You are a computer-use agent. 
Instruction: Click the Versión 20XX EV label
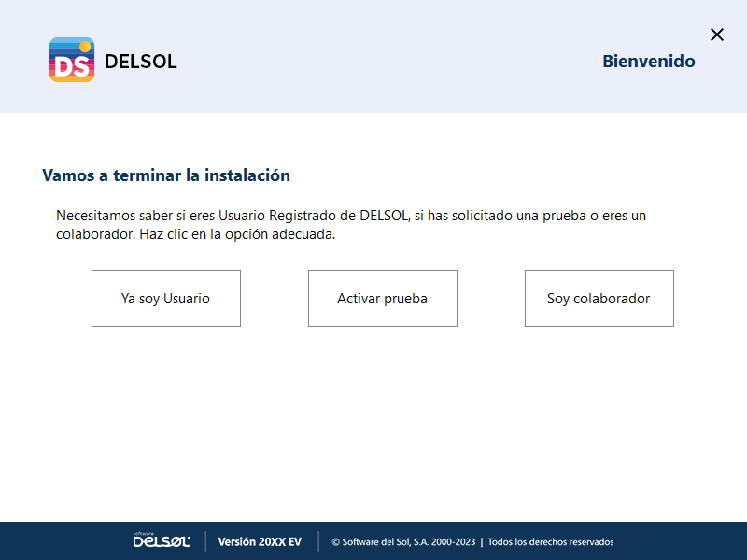click(260, 542)
